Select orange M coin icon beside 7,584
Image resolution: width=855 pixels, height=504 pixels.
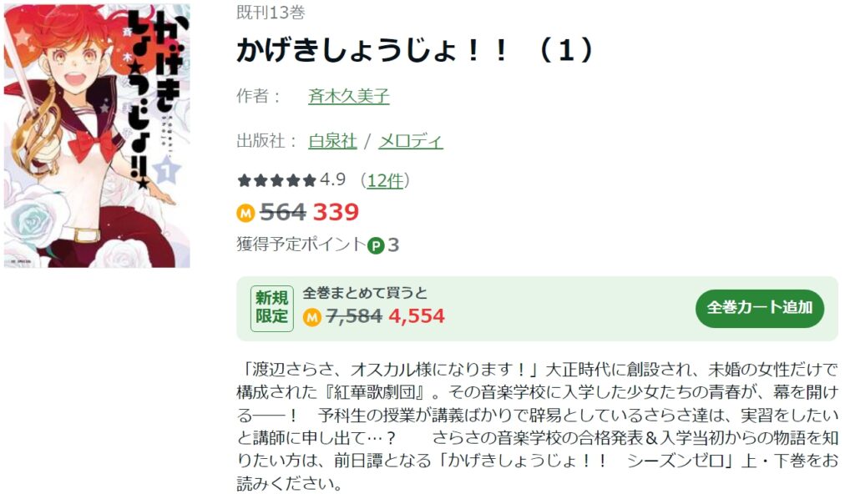pos(312,316)
